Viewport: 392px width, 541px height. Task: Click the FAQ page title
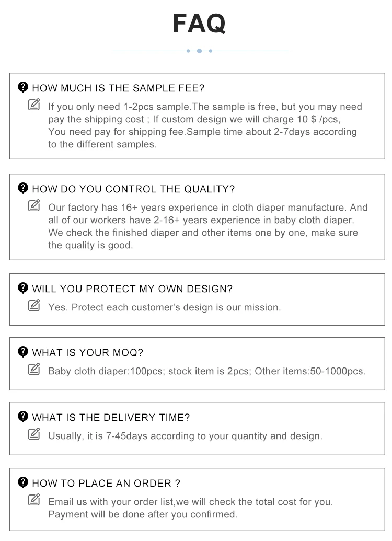coord(199,24)
